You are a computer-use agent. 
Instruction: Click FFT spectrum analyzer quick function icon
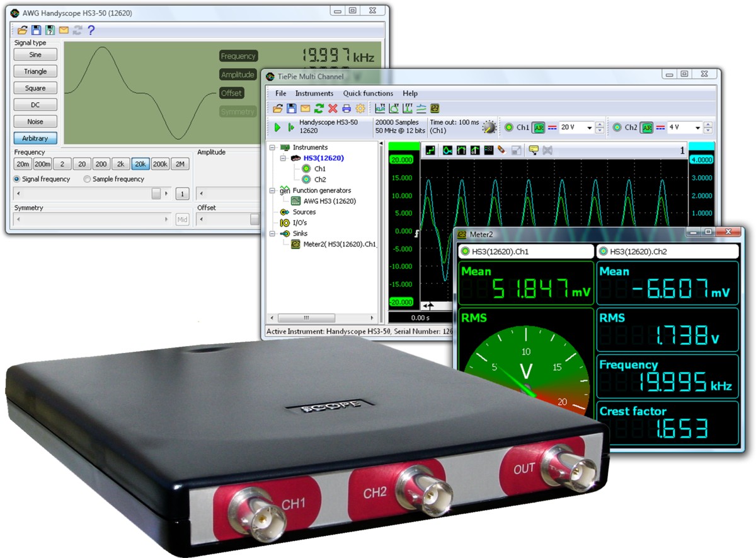click(x=407, y=108)
